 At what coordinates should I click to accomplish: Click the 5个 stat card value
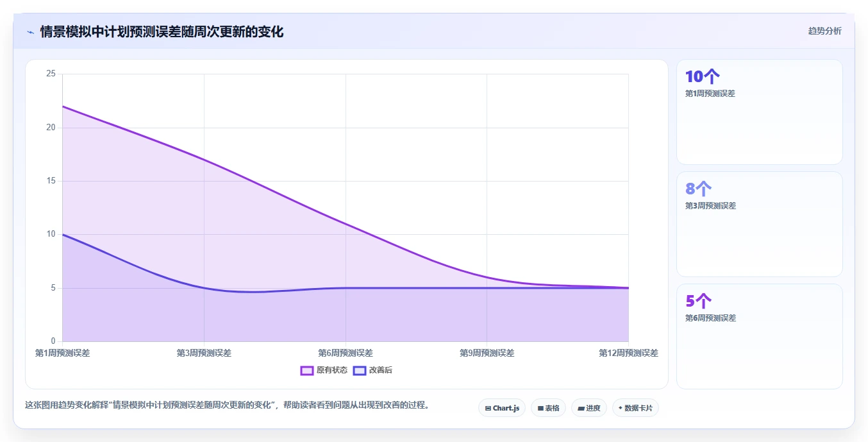[x=698, y=301]
